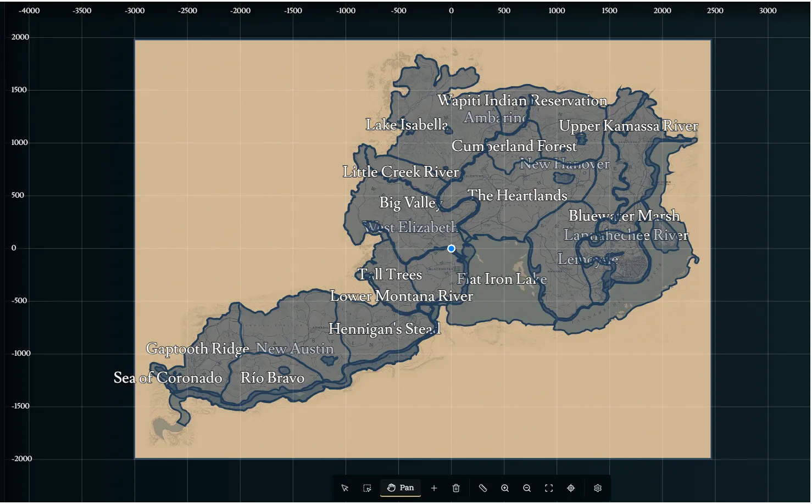This screenshot has height=504, width=812.
Task: Fit the map to screen
Action: [x=548, y=488]
